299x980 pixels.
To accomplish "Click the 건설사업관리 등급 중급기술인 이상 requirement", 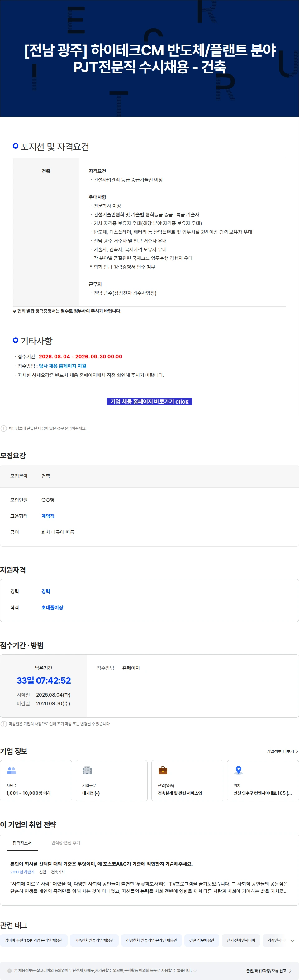I will (128, 180).
